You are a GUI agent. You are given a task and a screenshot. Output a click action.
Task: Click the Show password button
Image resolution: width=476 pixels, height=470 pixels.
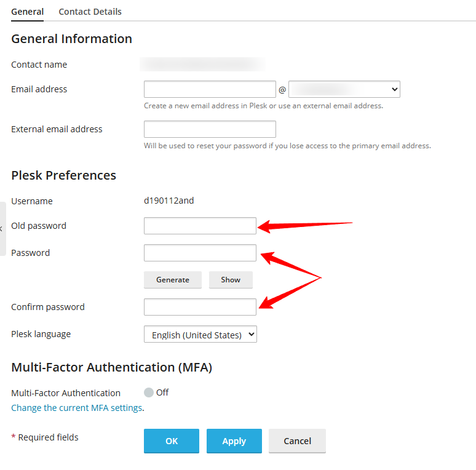click(231, 279)
